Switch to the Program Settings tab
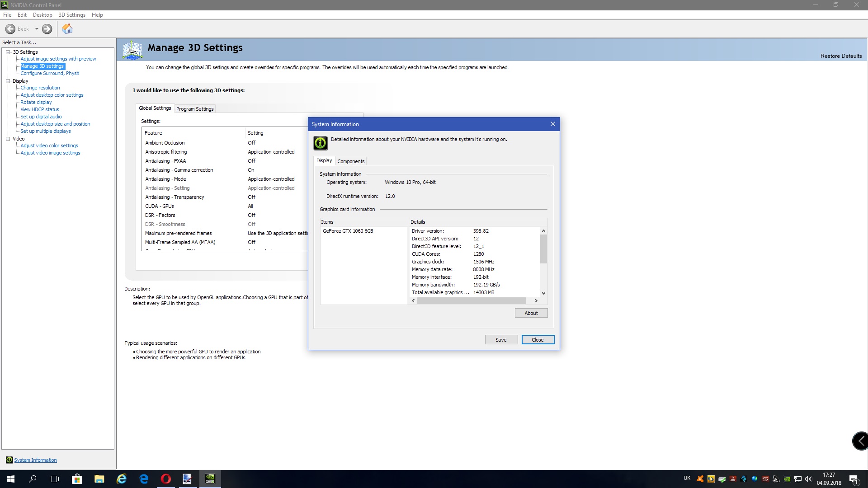Viewport: 868px width, 488px height. [195, 109]
